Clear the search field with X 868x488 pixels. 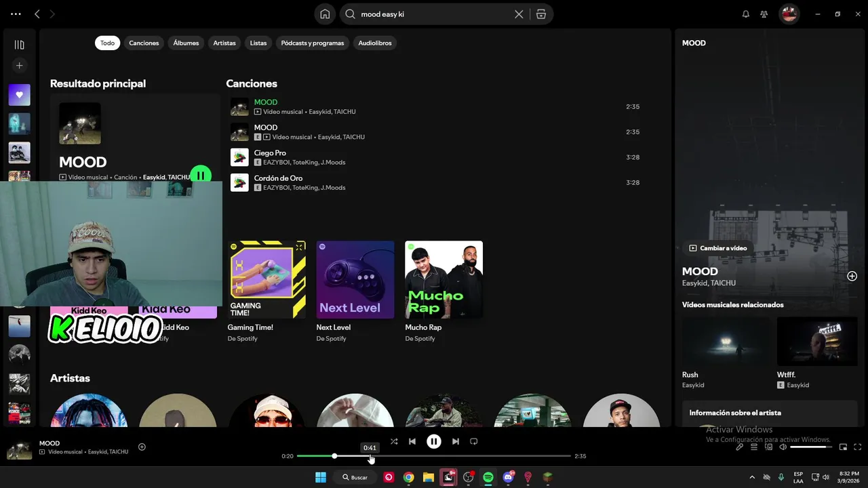(519, 14)
